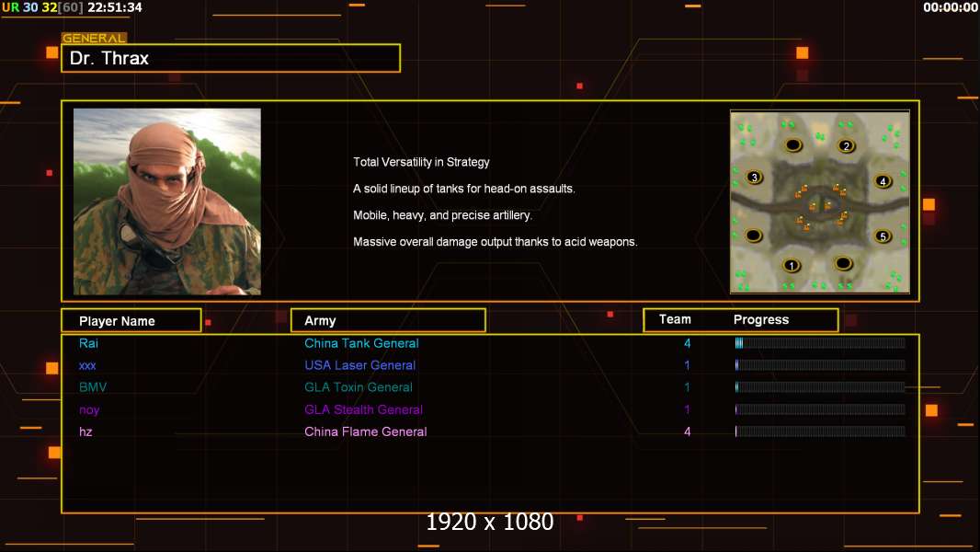
Task: Select player name noy
Action: click(89, 410)
